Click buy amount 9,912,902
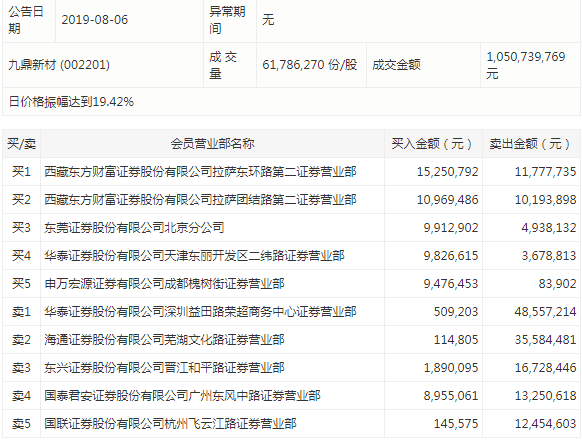582x445 pixels. click(x=451, y=228)
